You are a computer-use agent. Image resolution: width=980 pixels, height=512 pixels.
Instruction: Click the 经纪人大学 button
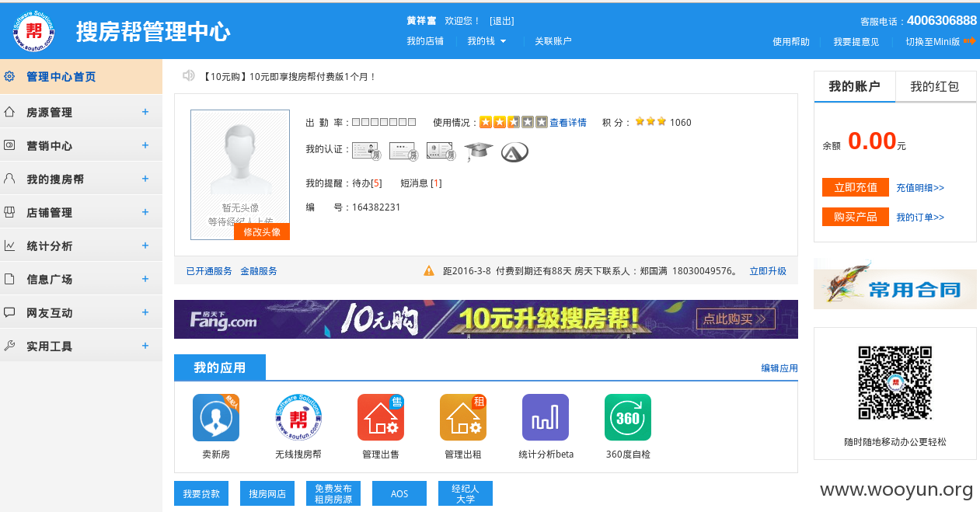click(x=466, y=493)
